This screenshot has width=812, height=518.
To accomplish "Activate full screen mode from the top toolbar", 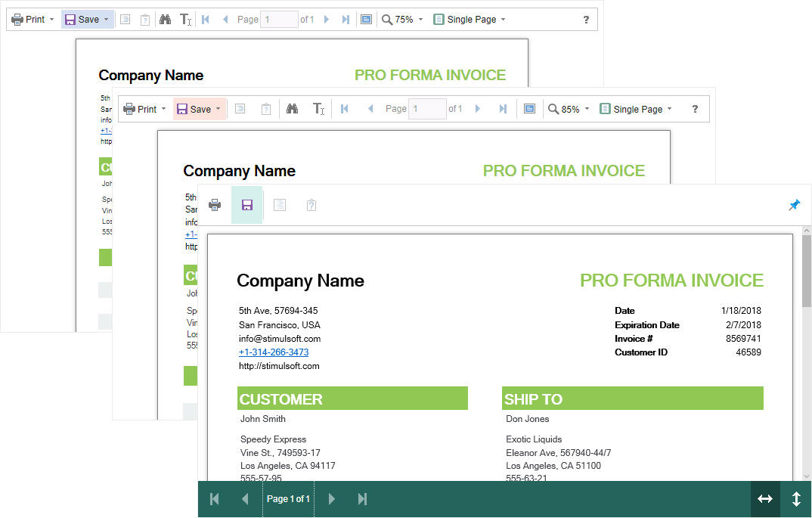I will 366,19.
